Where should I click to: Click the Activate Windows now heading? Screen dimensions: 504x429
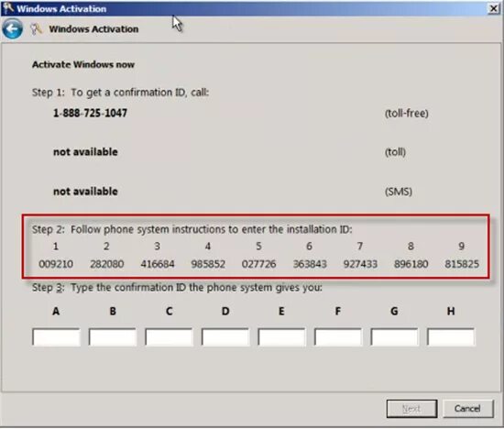click(83, 65)
